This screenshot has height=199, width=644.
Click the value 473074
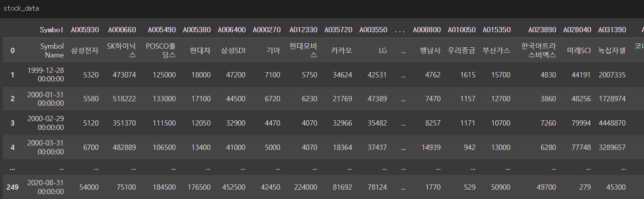tap(124, 75)
